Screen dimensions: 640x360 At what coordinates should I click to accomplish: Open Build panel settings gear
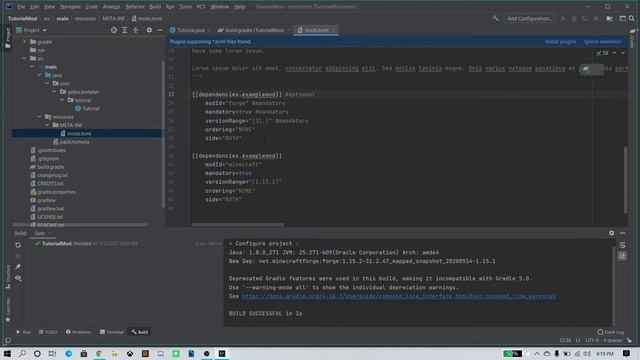(x=611, y=233)
